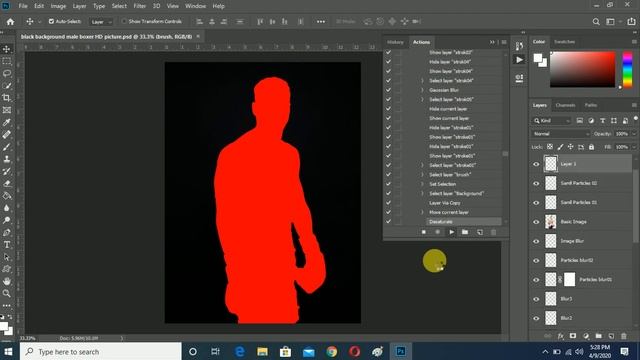Image resolution: width=640 pixels, height=360 pixels.
Task: Pick a hue from the spectrum slider
Action: 627,69
